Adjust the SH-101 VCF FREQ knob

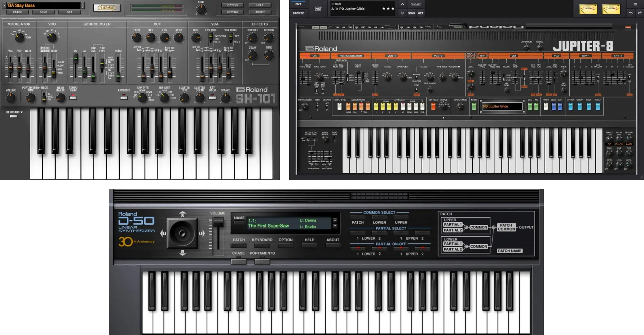[137, 37]
